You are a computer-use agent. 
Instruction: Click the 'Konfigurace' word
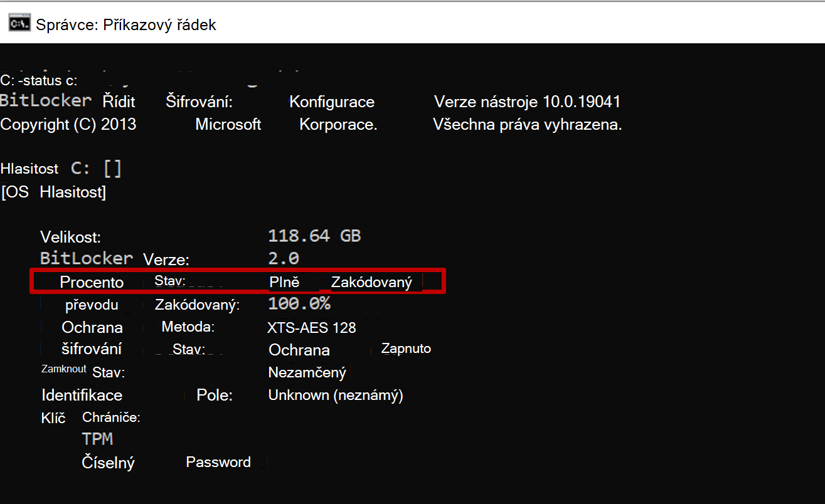click(x=331, y=102)
